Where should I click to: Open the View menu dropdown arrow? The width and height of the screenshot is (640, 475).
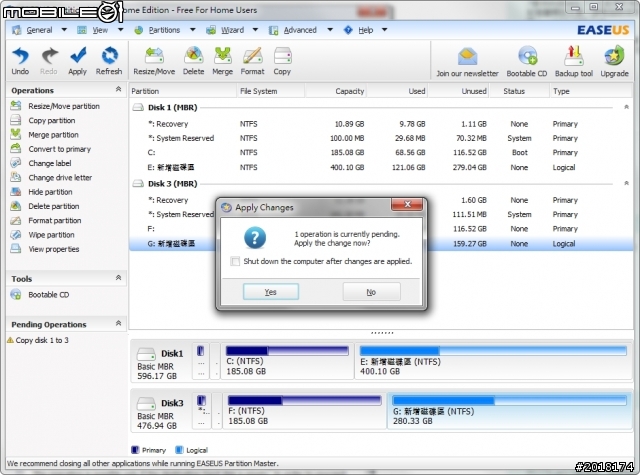120,30
